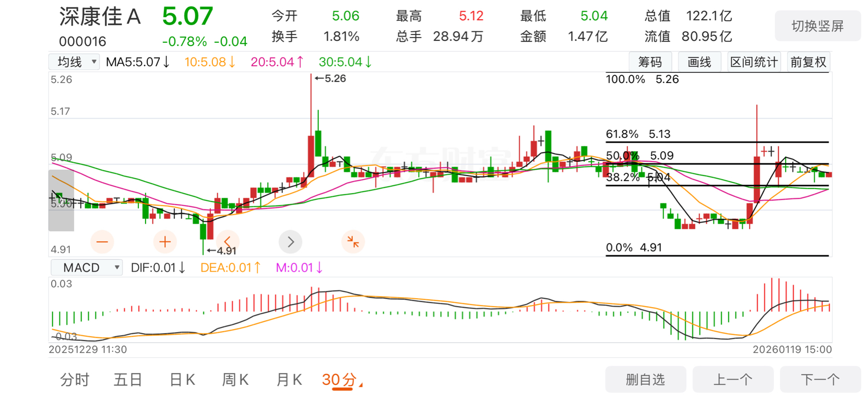Click the 30:5.04 moving average value
The height and width of the screenshot is (401, 868).
pos(345,62)
